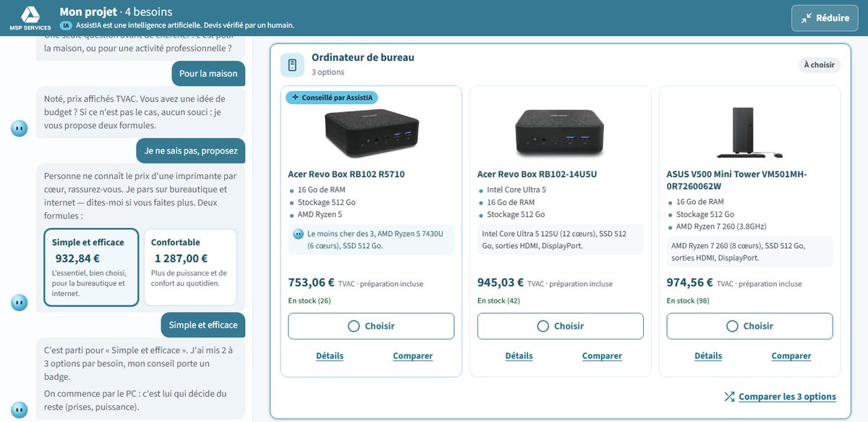
Task: Click the En stock (26) label
Action: point(309,300)
